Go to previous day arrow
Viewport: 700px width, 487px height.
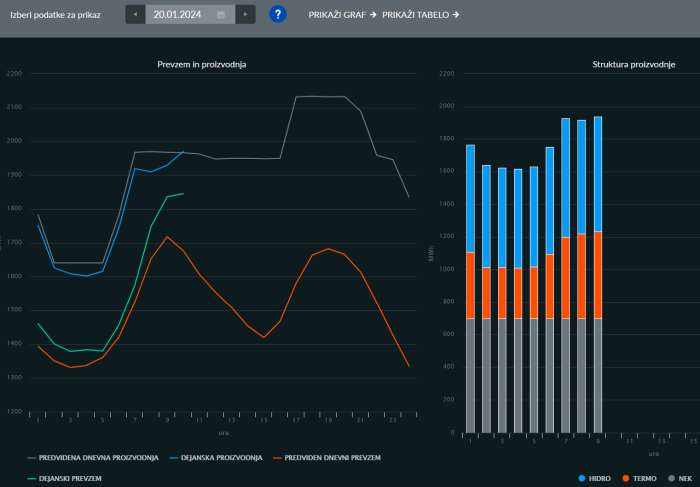point(135,14)
